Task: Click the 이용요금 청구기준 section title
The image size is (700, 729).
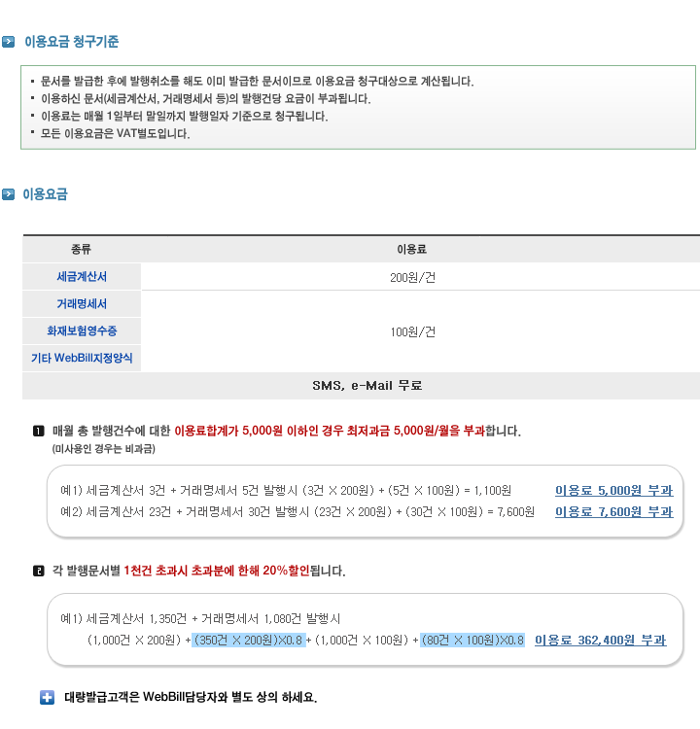Action: pos(72,42)
